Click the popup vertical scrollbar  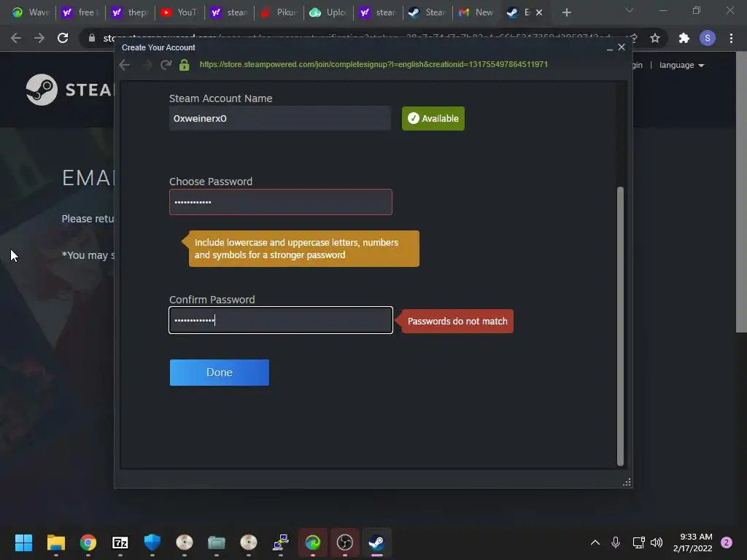[620, 326]
